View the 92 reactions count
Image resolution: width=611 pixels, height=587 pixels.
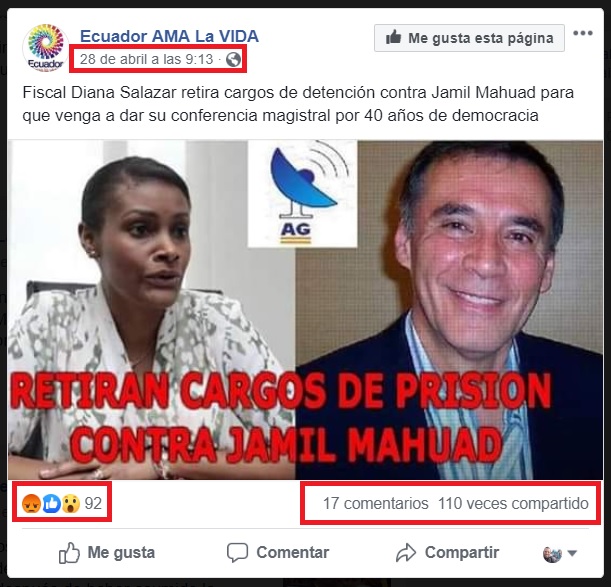(x=93, y=503)
